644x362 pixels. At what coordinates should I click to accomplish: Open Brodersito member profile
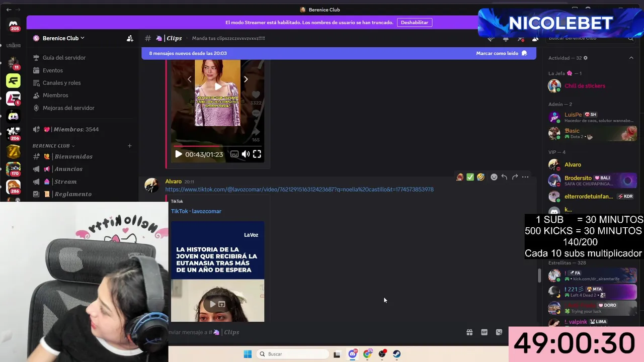592,180
